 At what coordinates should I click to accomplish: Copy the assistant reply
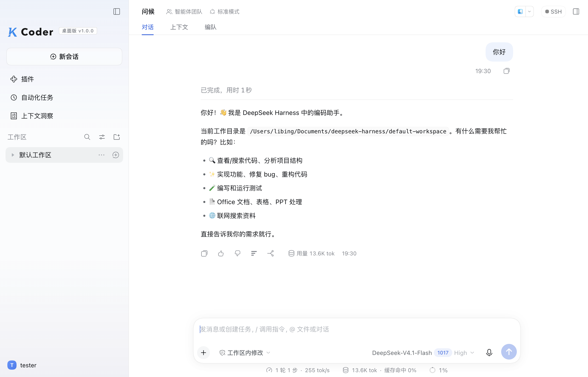pyautogui.click(x=204, y=253)
